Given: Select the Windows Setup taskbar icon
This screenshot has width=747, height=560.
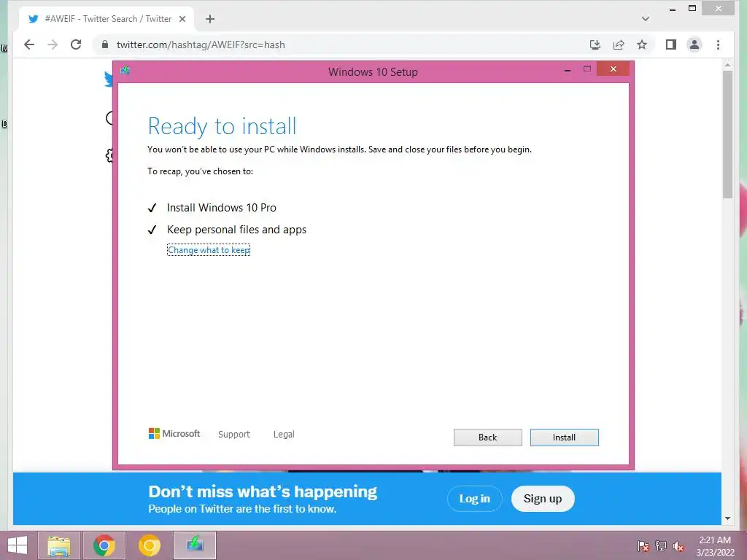Looking at the screenshot, I should (x=194, y=545).
